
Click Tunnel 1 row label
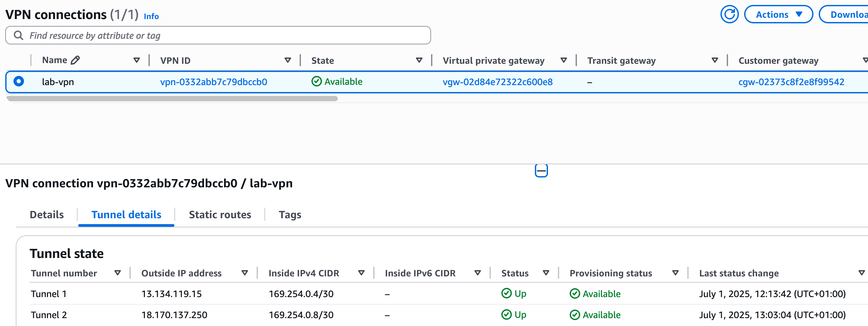tap(49, 294)
